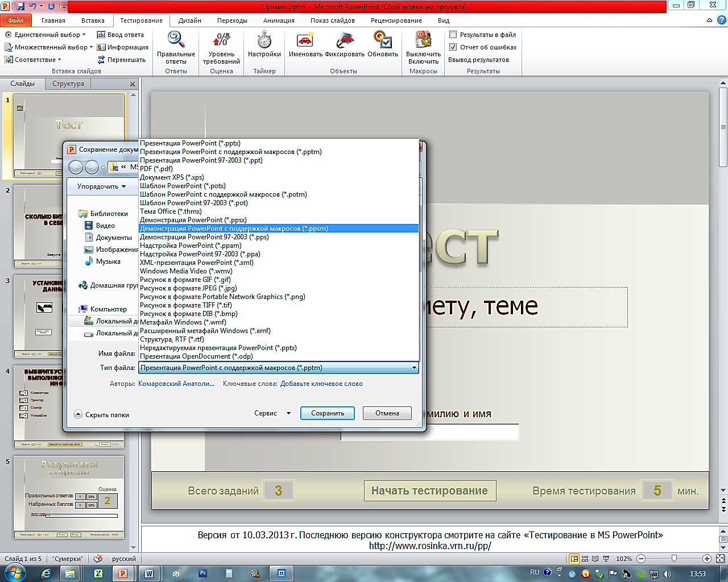
Task: Insert a Ввод ответа slide
Action: (121, 35)
